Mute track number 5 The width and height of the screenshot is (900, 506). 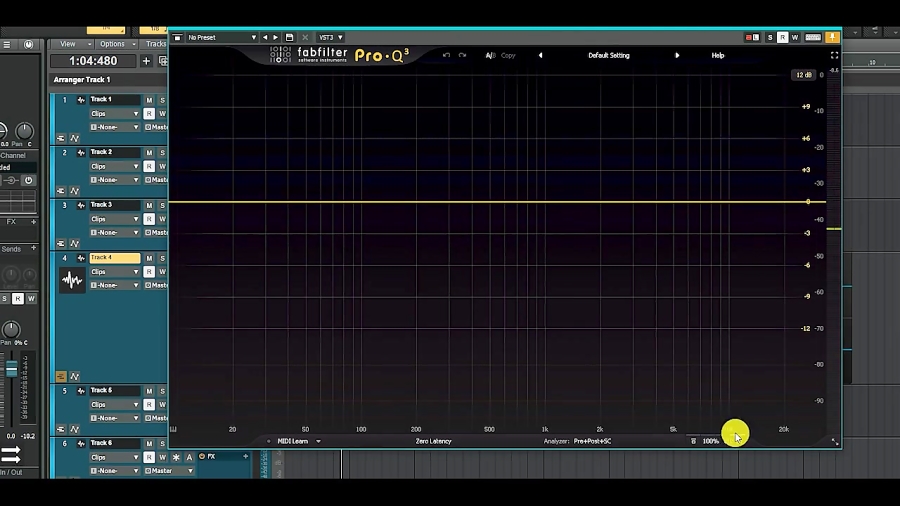149,391
